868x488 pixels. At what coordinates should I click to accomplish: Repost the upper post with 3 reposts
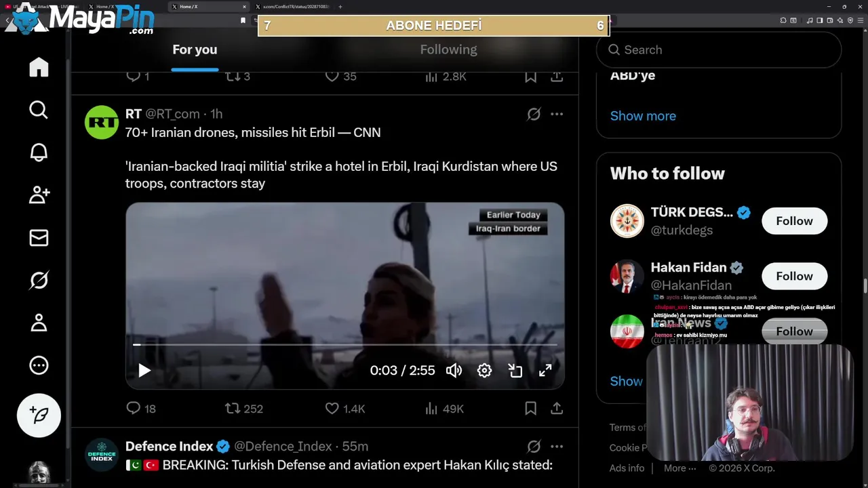click(x=238, y=77)
